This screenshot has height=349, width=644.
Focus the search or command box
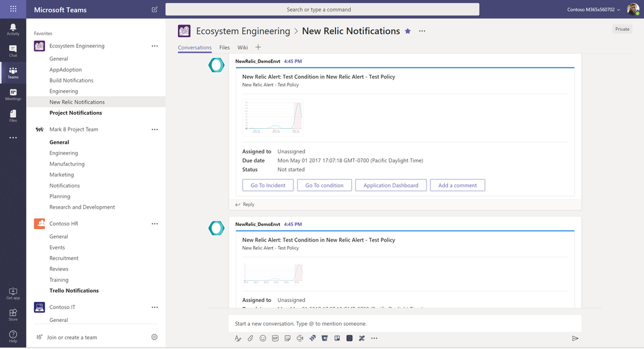pyautogui.click(x=322, y=10)
